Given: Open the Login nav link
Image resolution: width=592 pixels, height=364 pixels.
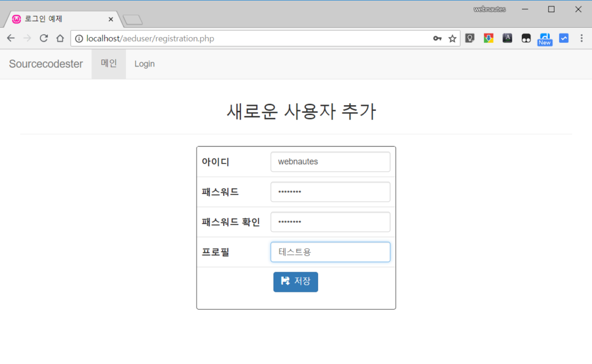Looking at the screenshot, I should coord(145,64).
